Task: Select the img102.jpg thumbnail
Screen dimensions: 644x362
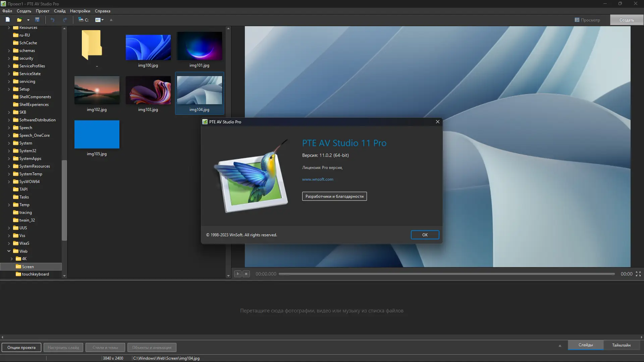Action: pos(97,90)
